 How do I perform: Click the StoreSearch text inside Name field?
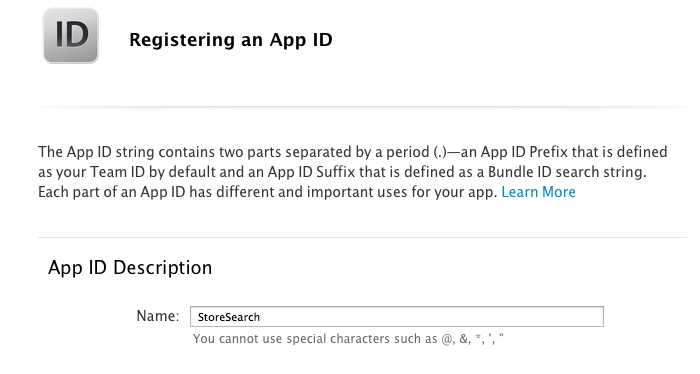click(229, 317)
